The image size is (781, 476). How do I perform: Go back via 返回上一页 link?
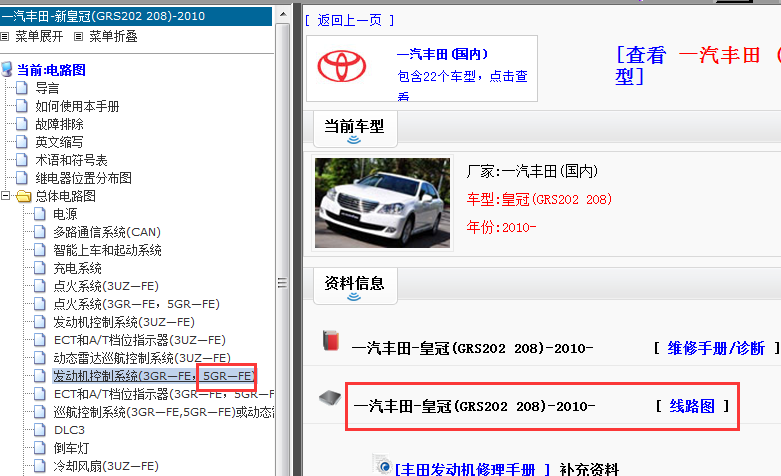[x=349, y=20]
